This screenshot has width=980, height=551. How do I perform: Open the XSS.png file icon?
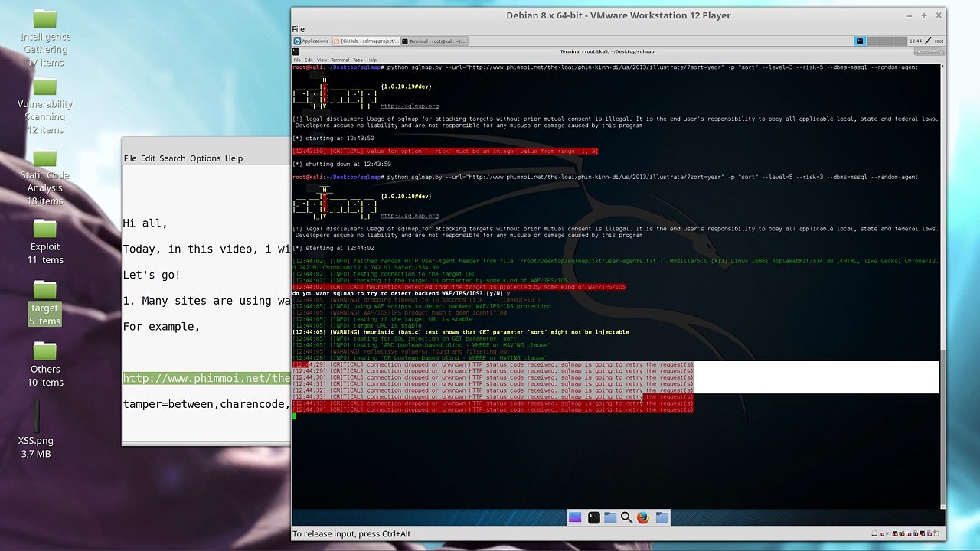pyautogui.click(x=36, y=416)
